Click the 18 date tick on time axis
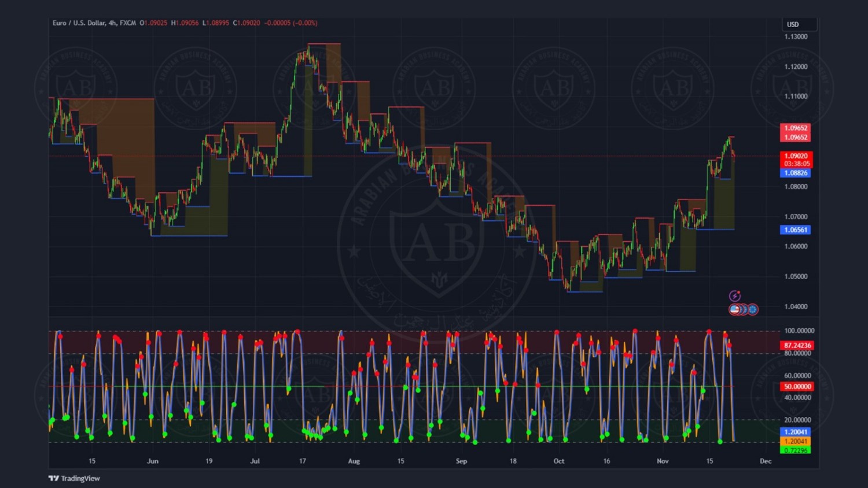The width and height of the screenshot is (868, 488). tap(513, 461)
